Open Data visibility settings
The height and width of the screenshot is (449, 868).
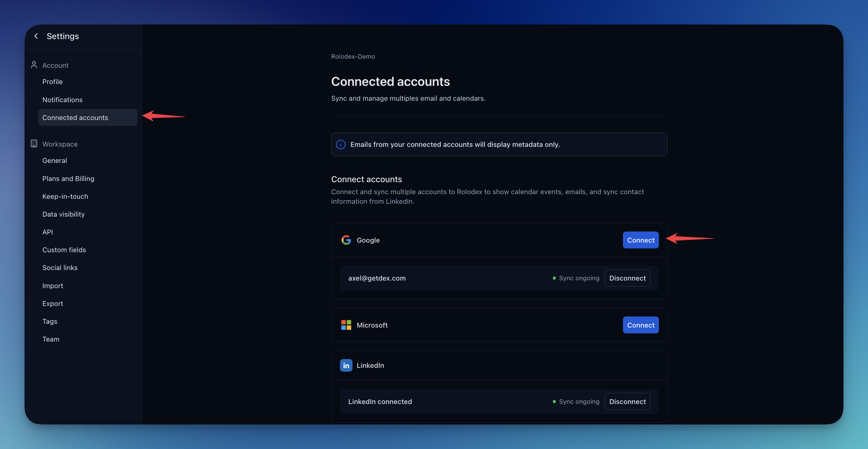pyautogui.click(x=63, y=214)
